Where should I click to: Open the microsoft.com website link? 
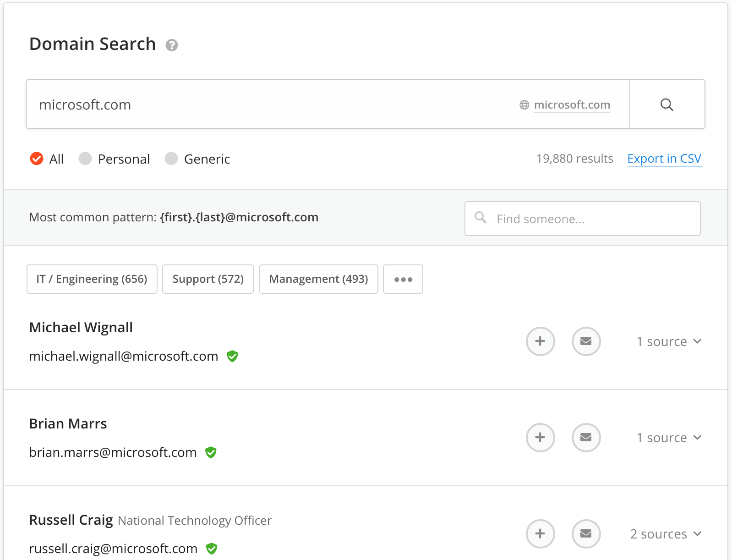click(572, 105)
